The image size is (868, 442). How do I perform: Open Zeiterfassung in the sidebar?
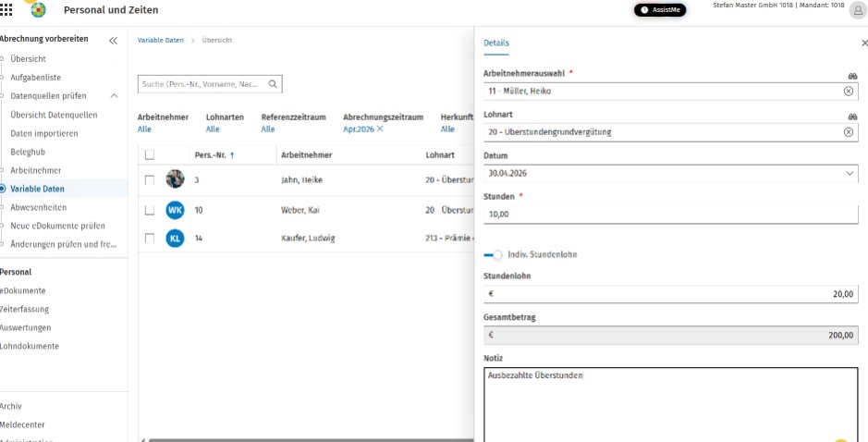24,309
